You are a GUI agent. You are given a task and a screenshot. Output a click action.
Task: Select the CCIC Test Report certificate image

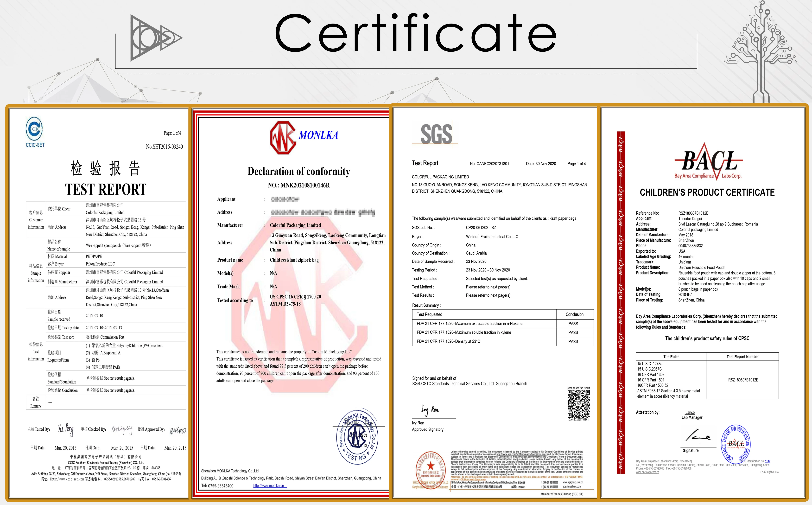point(99,303)
